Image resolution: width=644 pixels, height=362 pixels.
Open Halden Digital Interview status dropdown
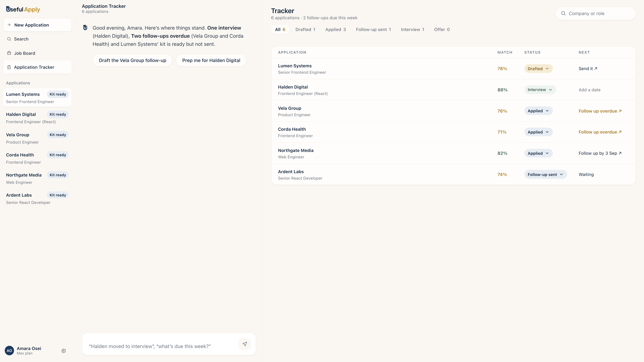540,90
